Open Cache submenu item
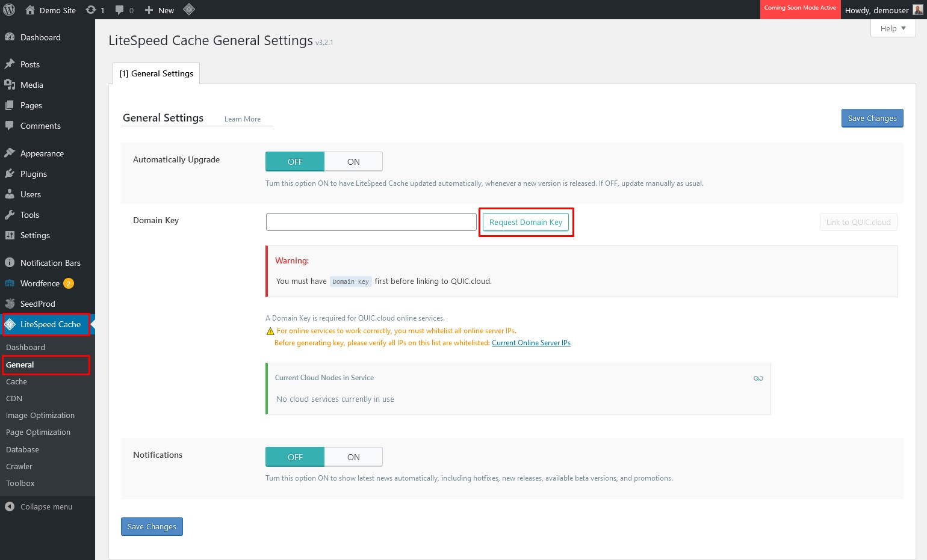Image resolution: width=927 pixels, height=560 pixels. pos(17,381)
